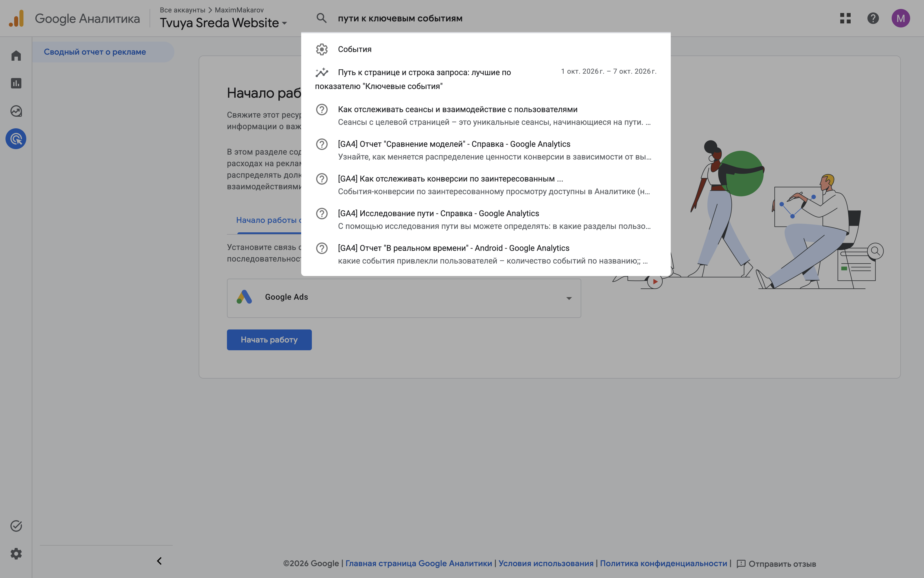924x578 pixels.
Task: Select the События search result
Action: (x=486, y=49)
